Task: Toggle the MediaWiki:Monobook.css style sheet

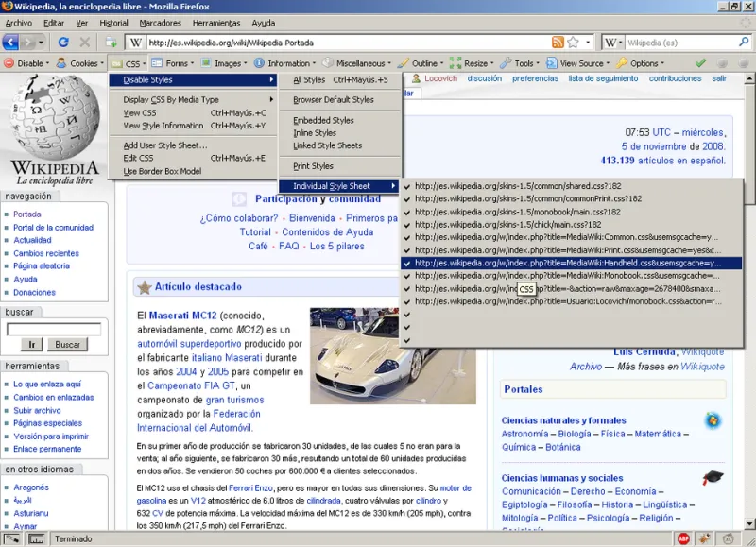Action: 571,276
